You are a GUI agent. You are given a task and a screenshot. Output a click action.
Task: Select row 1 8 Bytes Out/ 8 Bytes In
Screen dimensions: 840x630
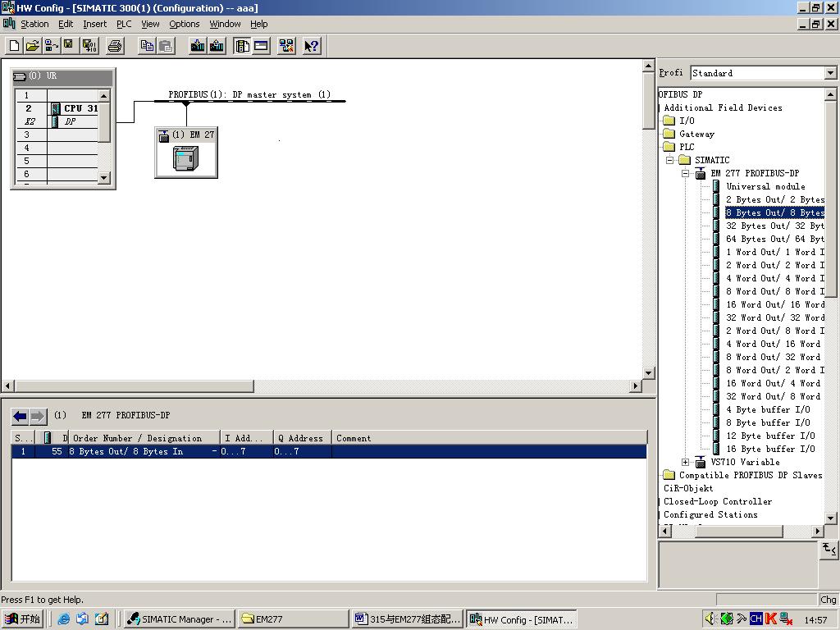tap(329, 452)
